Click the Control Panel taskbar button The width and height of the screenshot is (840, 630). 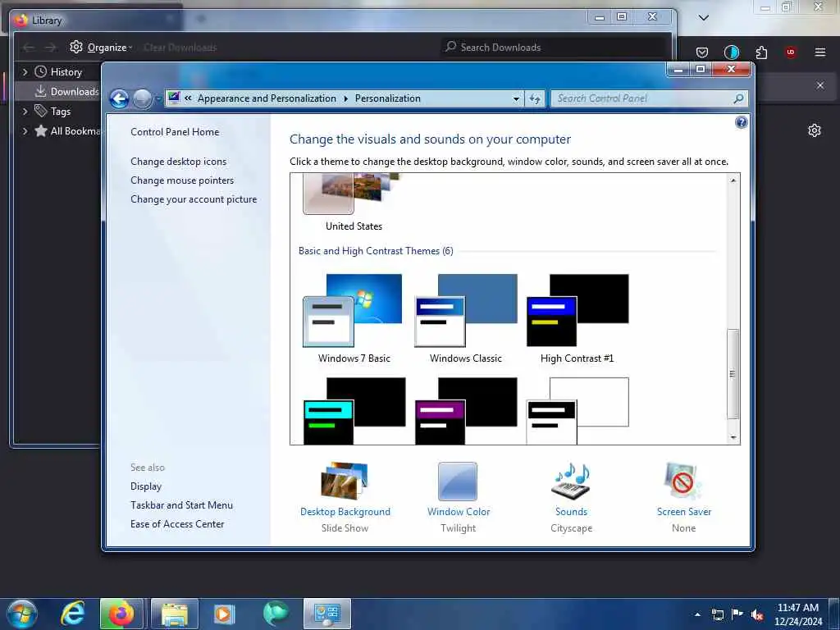tap(327, 614)
